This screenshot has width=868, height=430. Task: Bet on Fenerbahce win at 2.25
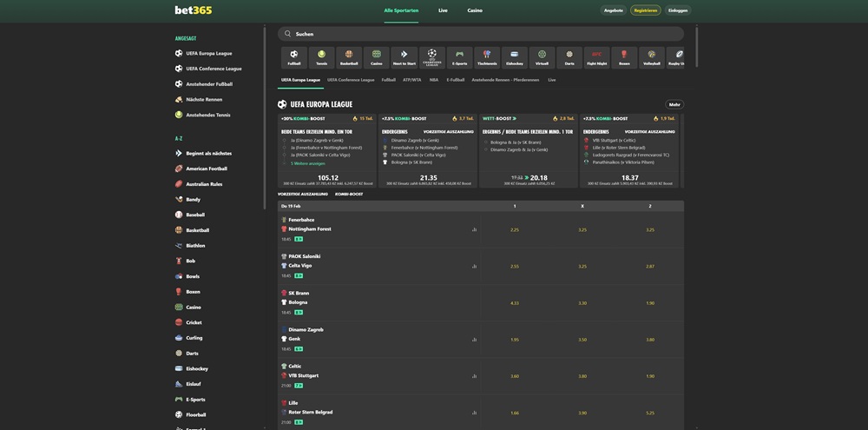[x=514, y=229]
